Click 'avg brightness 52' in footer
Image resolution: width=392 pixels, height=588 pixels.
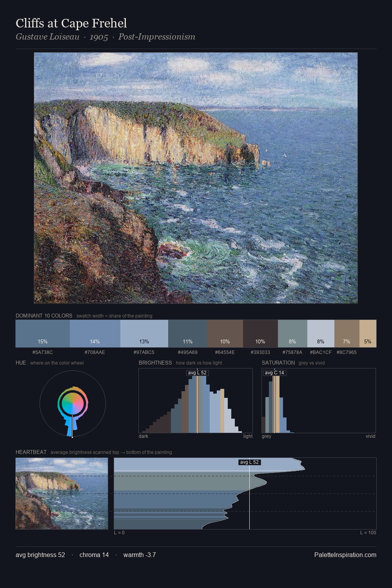pyautogui.click(x=40, y=555)
